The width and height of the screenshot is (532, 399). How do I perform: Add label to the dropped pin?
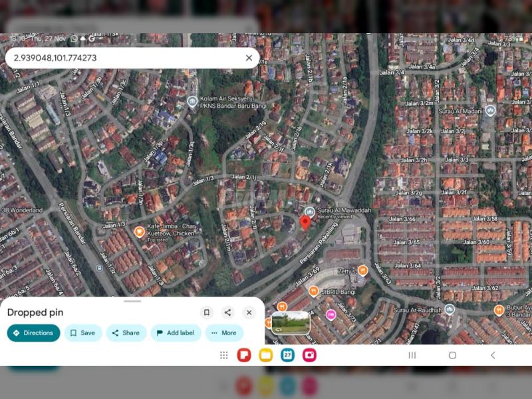pos(176,333)
